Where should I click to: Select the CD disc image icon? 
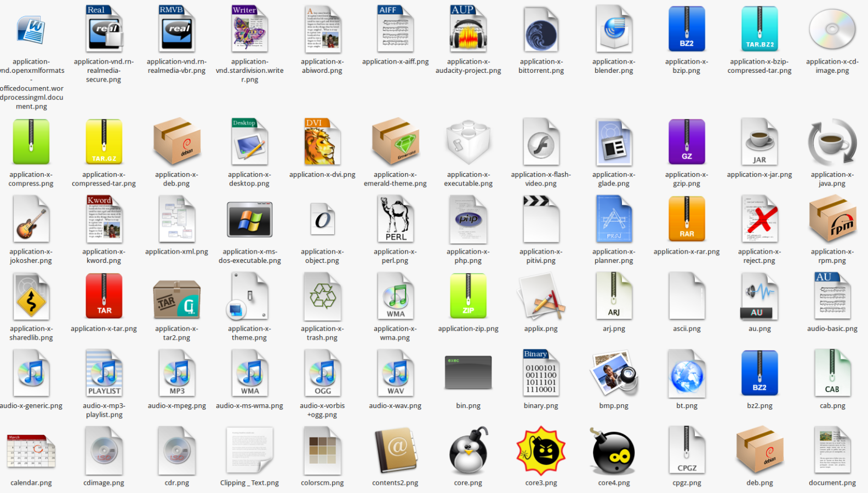pyautogui.click(x=832, y=30)
